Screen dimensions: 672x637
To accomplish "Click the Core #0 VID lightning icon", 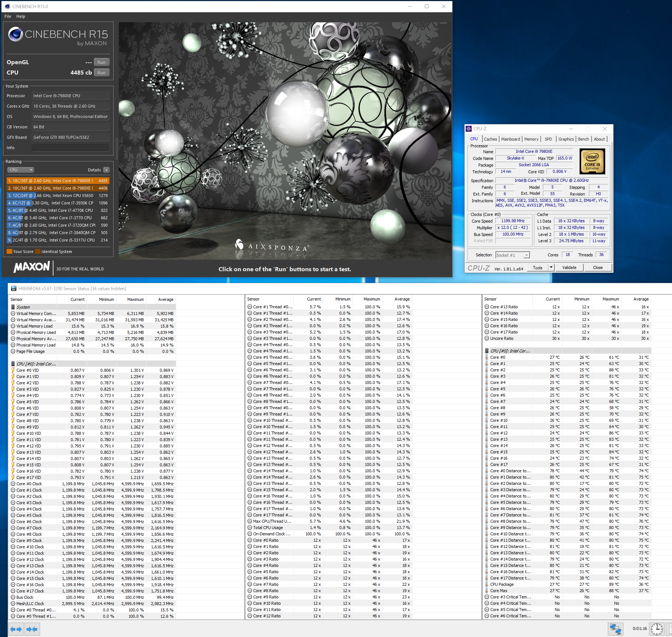I will click(x=13, y=370).
